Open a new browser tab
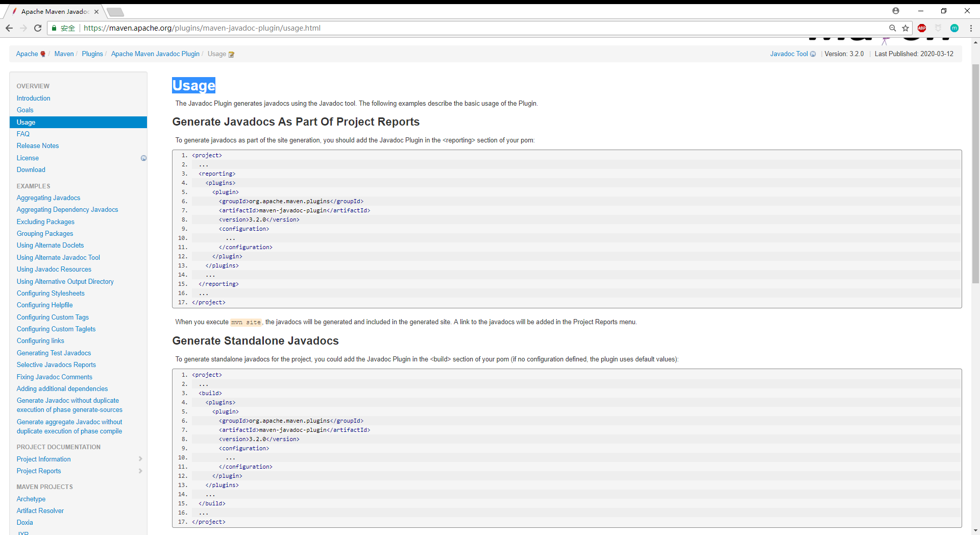Screen dimensions: 980x535 115,12
